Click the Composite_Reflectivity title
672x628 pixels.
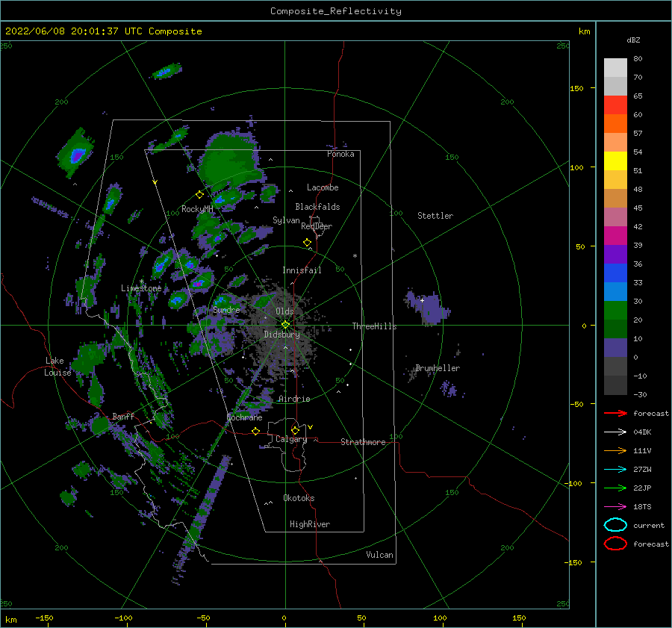point(336,11)
